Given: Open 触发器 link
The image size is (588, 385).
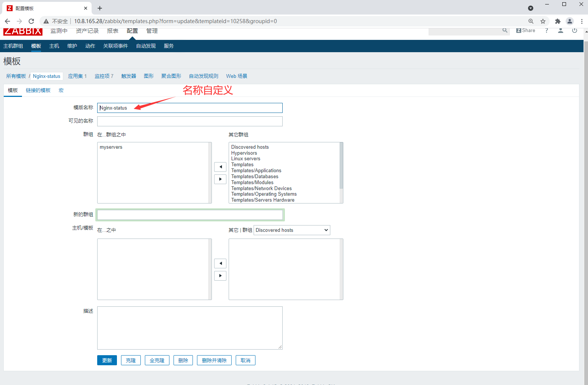Looking at the screenshot, I should [x=129, y=76].
